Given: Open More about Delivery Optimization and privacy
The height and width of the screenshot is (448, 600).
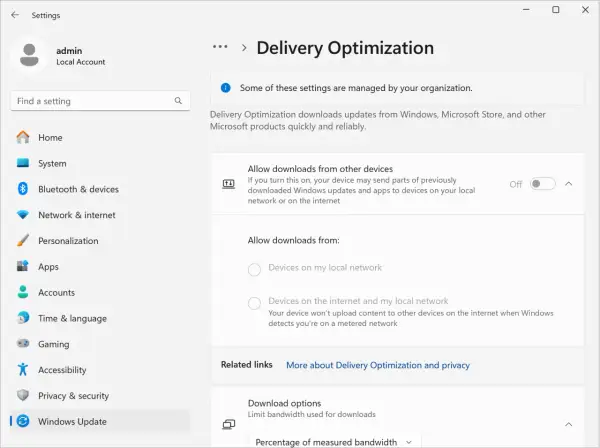Looking at the screenshot, I should [x=378, y=365].
